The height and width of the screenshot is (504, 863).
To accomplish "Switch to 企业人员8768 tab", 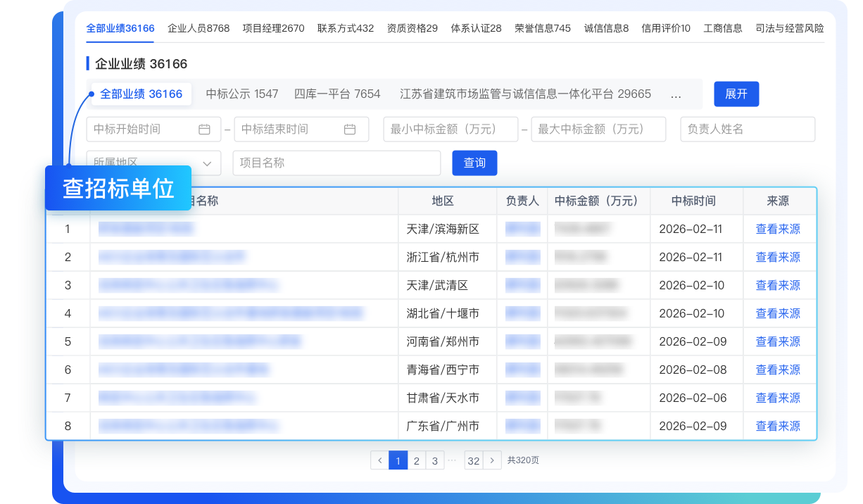I will (x=199, y=28).
